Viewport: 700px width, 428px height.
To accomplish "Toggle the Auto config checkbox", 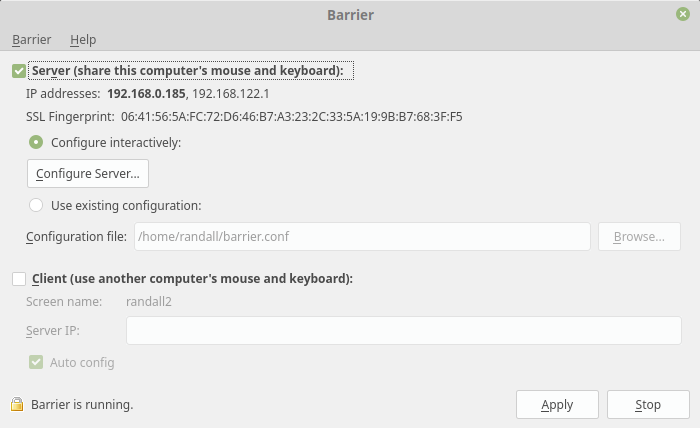I will [x=36, y=362].
